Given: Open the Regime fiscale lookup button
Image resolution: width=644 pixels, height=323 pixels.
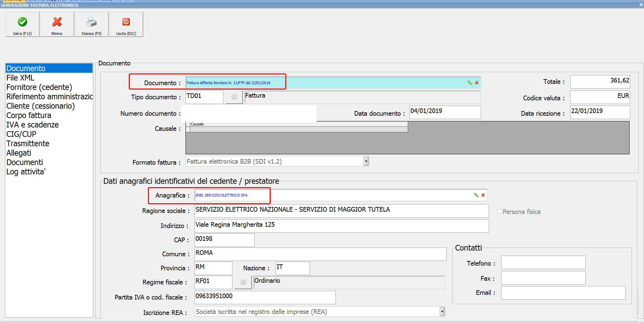Looking at the screenshot, I should 243,282.
